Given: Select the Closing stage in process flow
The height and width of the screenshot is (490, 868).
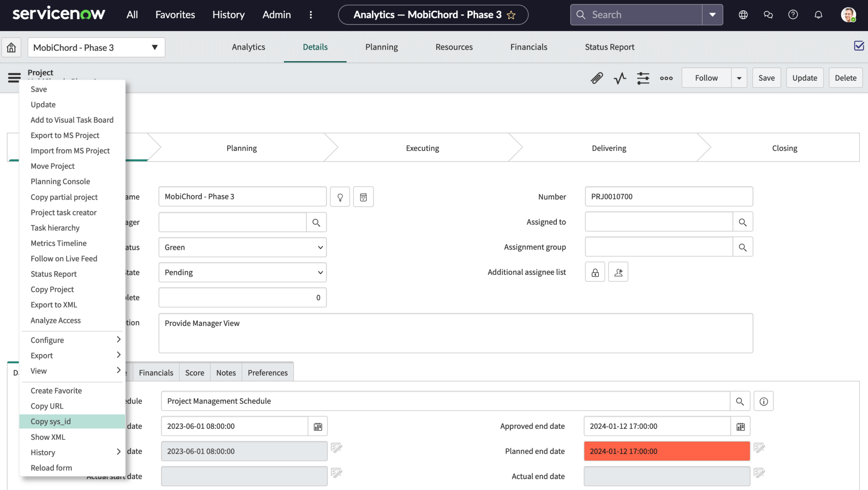Looking at the screenshot, I should (x=785, y=148).
